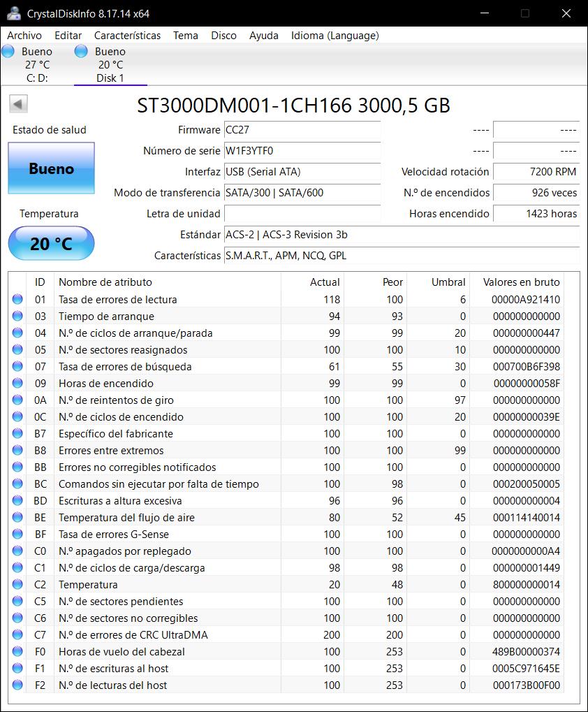Screen dimensions: 588x712
Task: Click the 20 °C temperature button
Action: click(x=51, y=244)
